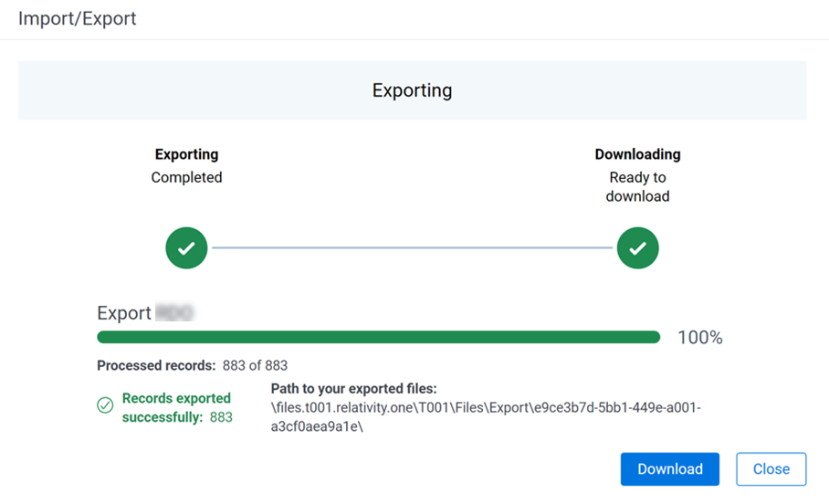829x504 pixels.
Task: Click the Records exported successfully text
Action: pos(176,408)
